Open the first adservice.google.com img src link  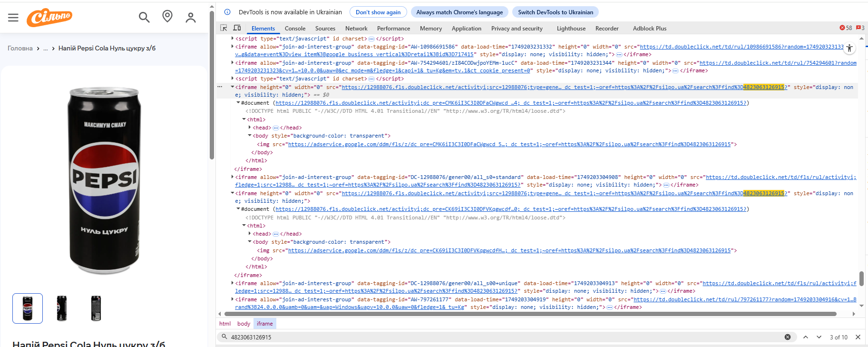[509, 144]
